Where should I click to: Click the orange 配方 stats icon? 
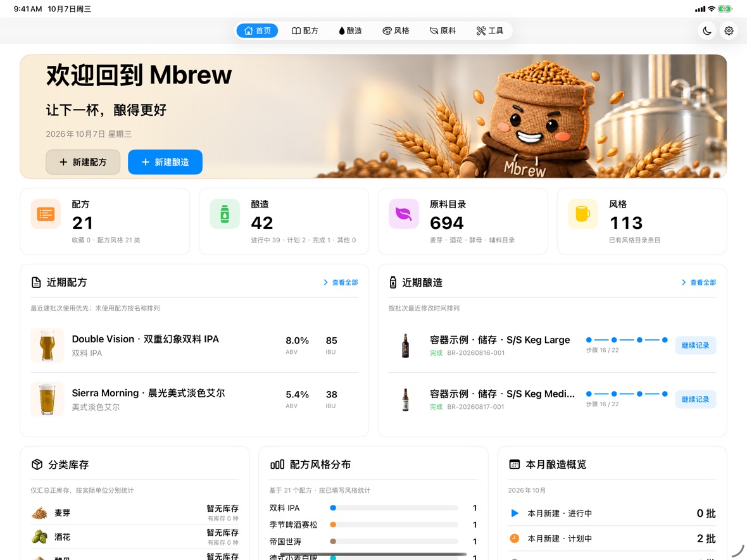[x=46, y=214]
